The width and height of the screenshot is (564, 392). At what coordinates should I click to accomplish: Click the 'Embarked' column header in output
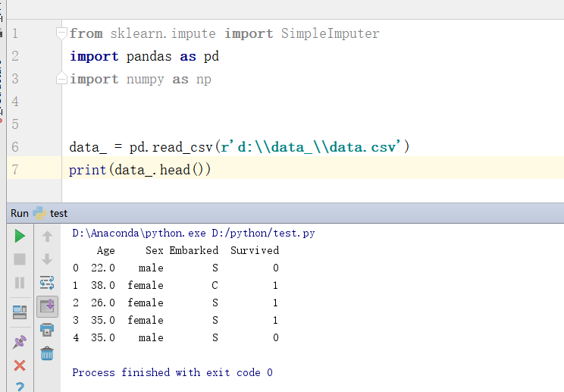[x=194, y=250]
